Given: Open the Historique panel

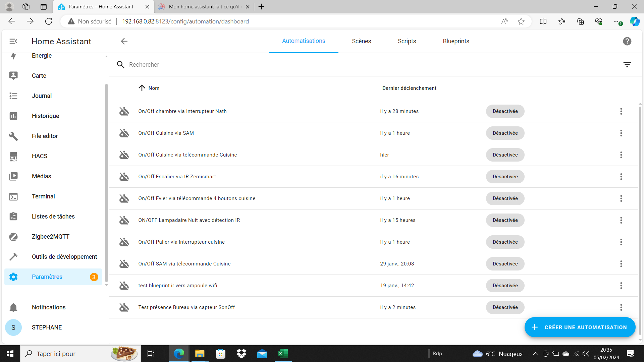Looking at the screenshot, I should coord(53,116).
